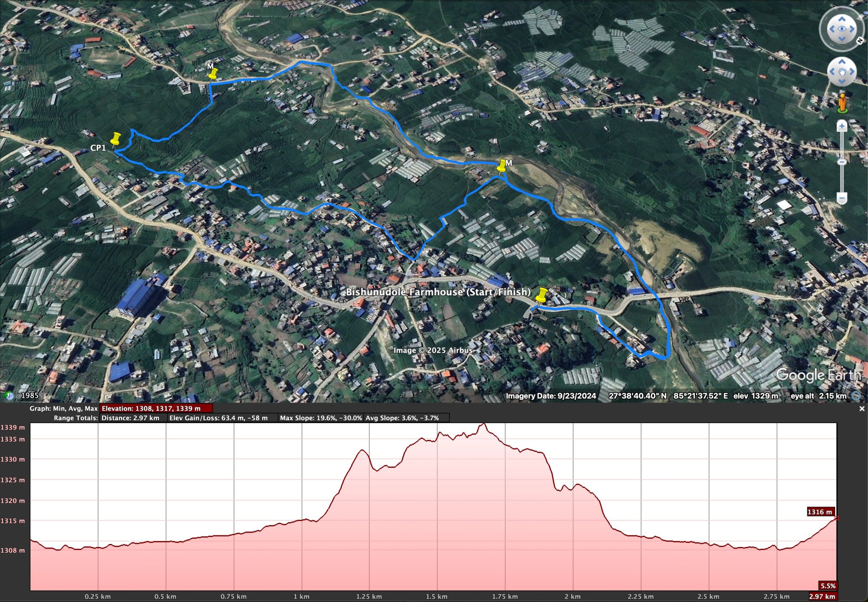Click the orange Pegman street view icon
Screen dimensions: 868x602
coord(842,103)
